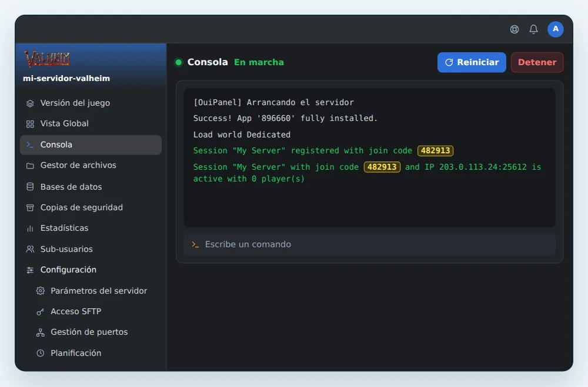Open Bases de datos
The width and height of the screenshot is (588, 387).
[91, 187]
